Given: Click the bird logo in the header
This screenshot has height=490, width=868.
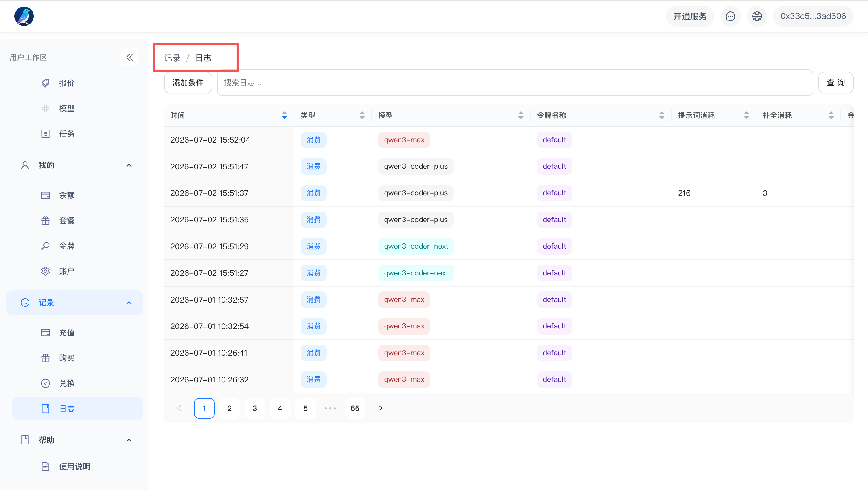Looking at the screenshot, I should point(24,16).
